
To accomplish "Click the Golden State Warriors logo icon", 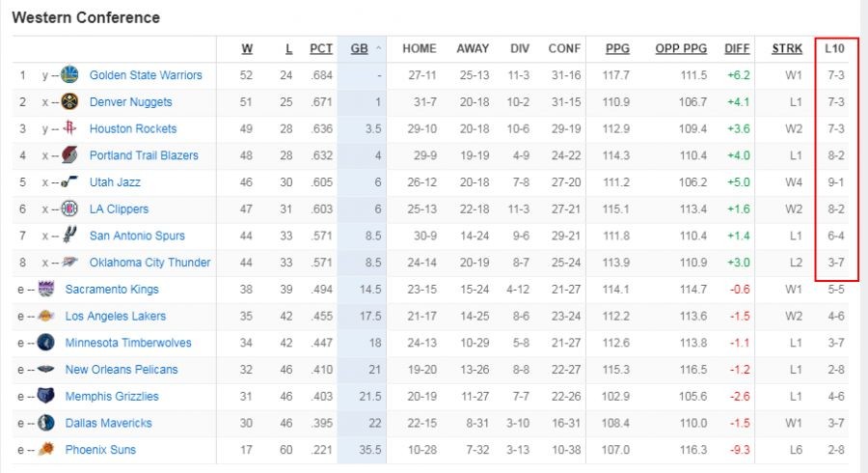I will tap(68, 74).
